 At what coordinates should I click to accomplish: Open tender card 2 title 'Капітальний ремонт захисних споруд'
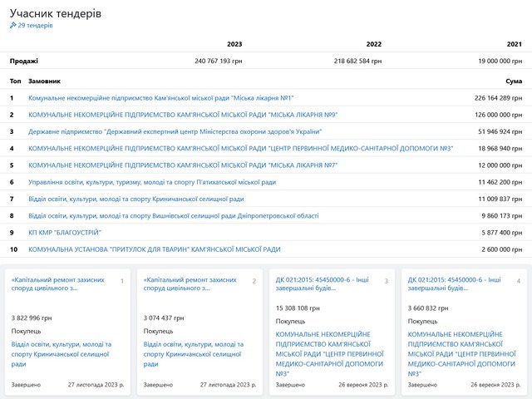click(x=190, y=284)
